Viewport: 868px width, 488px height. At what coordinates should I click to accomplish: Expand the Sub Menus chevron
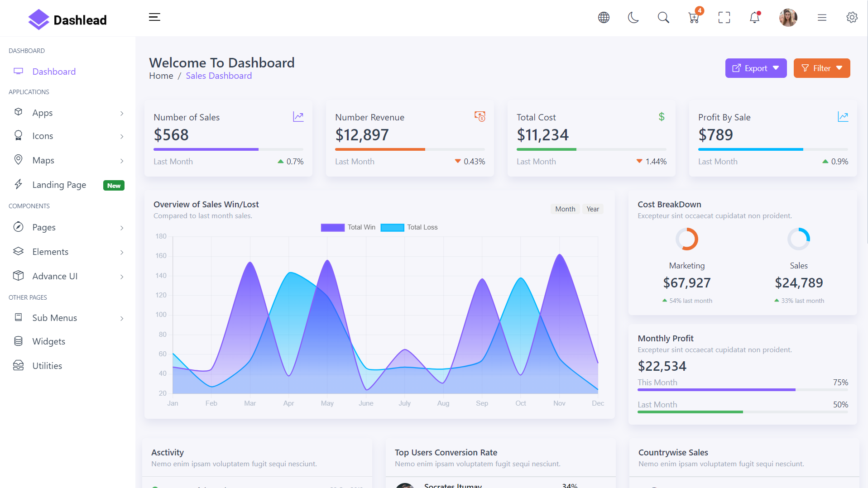pyautogui.click(x=122, y=318)
